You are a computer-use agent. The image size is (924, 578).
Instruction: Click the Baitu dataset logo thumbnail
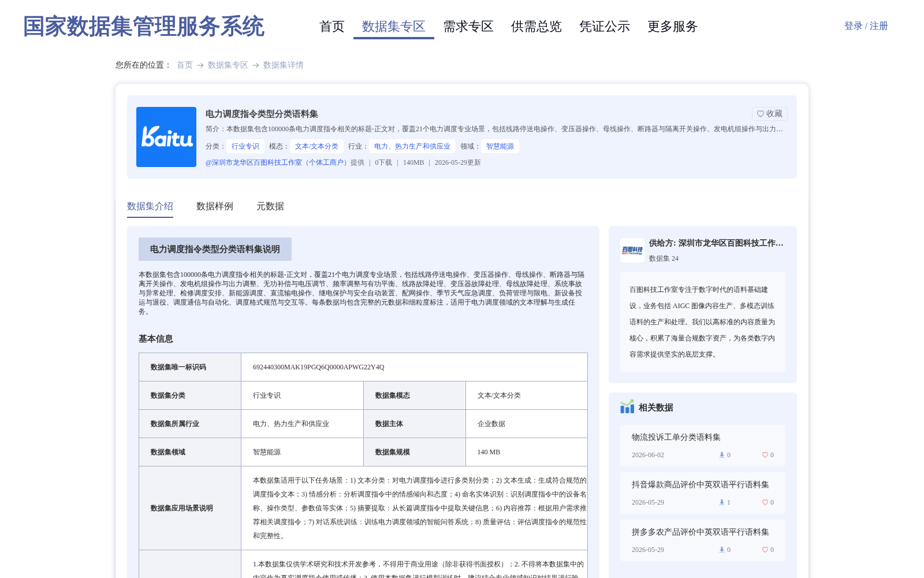tap(166, 137)
